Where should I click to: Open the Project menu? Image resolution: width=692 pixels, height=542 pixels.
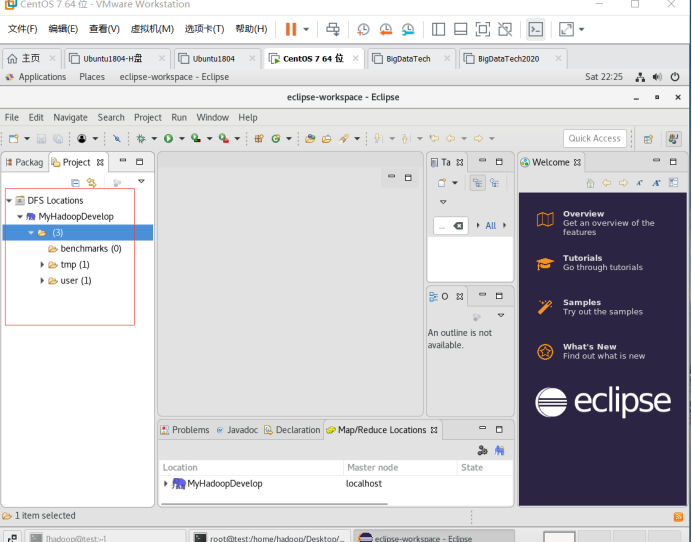pos(148,117)
